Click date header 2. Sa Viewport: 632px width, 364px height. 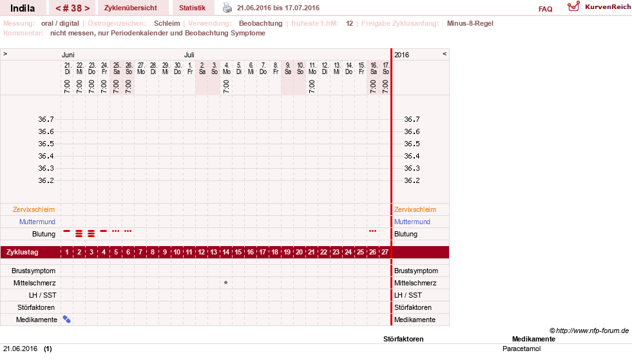tap(202, 68)
